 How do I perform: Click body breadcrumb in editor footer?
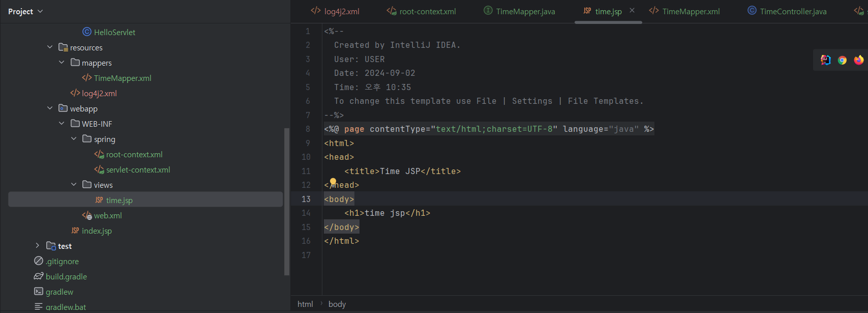tap(337, 304)
